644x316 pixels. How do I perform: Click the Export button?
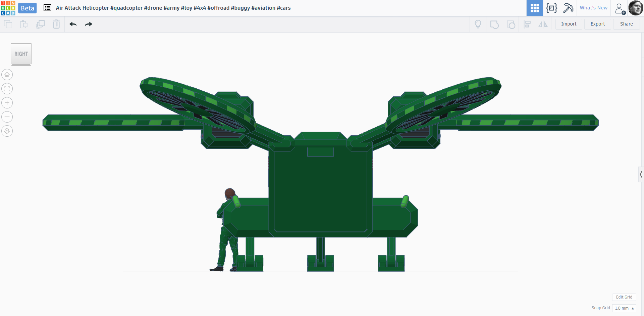click(x=598, y=24)
